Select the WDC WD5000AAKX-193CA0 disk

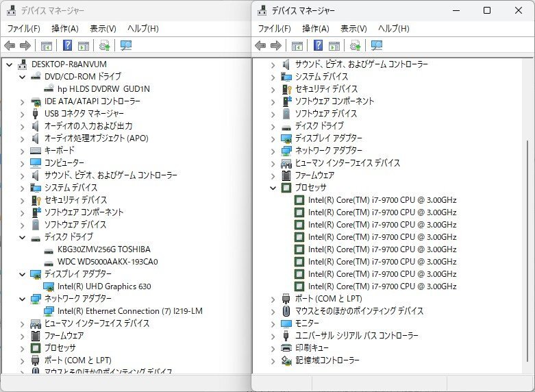(108, 262)
